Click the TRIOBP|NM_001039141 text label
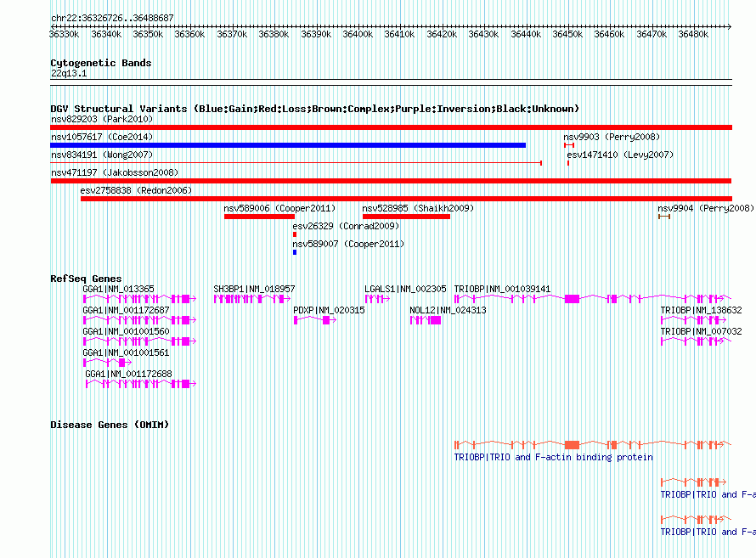Screen dimensions: 756x558 (x=502, y=289)
